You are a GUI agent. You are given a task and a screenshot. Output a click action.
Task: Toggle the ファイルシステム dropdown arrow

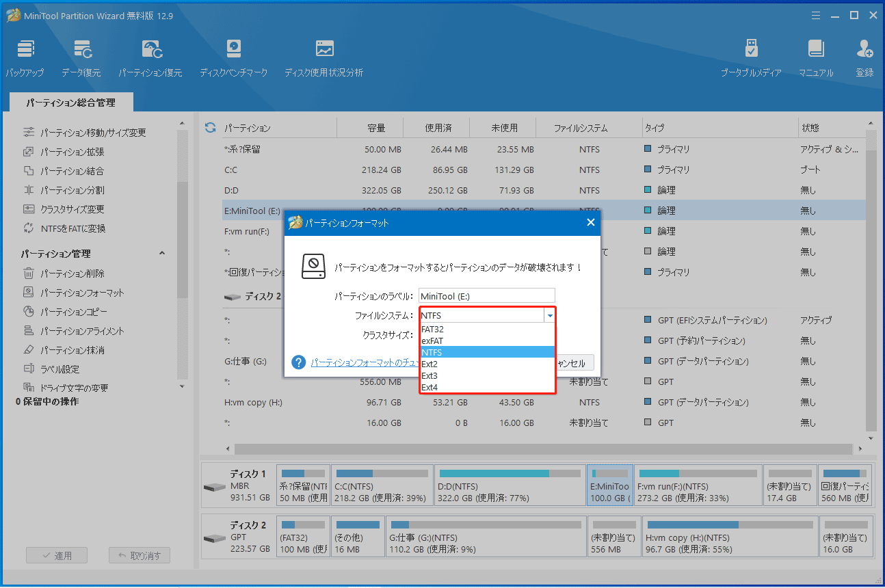click(549, 315)
